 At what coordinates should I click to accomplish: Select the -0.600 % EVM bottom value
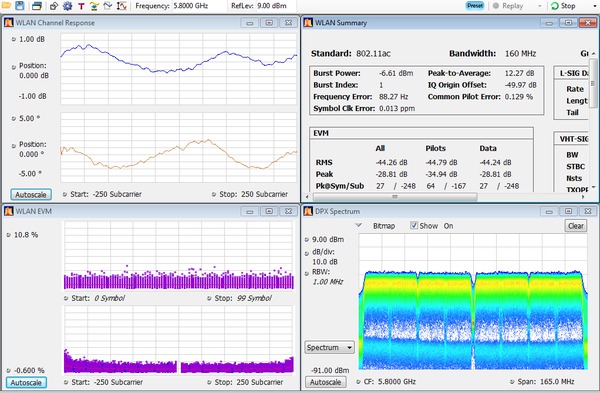pos(29,370)
